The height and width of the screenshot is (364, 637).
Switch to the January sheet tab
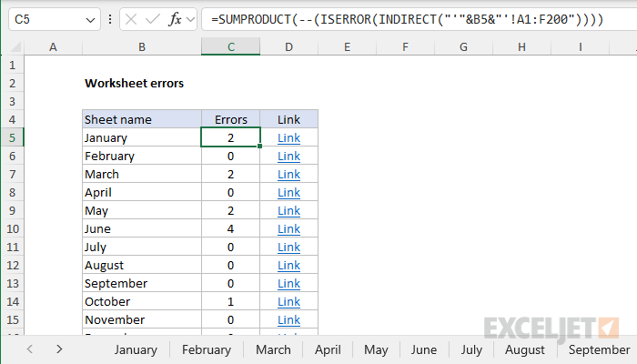tap(136, 349)
